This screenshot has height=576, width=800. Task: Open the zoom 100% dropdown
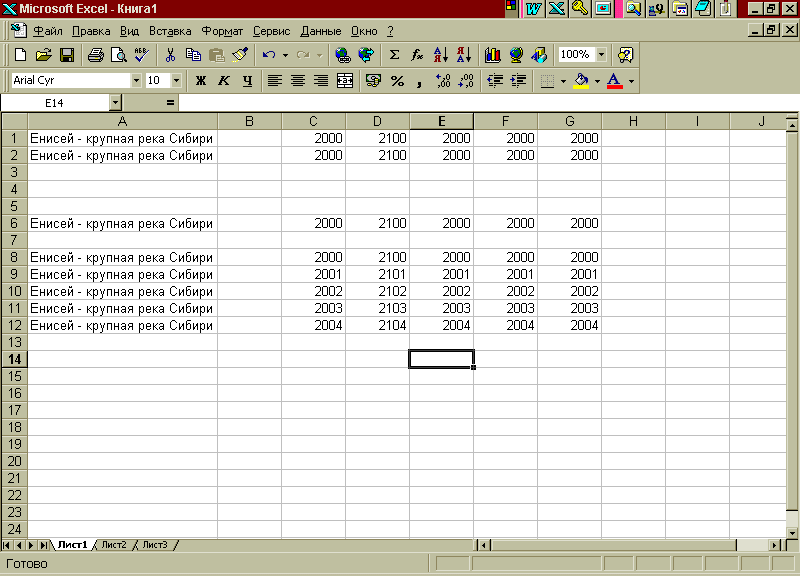[602, 55]
